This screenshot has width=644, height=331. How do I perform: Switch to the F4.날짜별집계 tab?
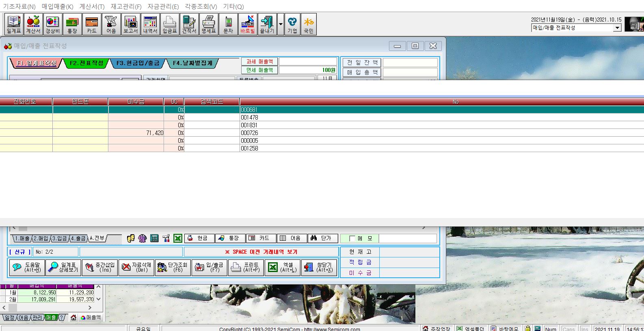click(192, 63)
